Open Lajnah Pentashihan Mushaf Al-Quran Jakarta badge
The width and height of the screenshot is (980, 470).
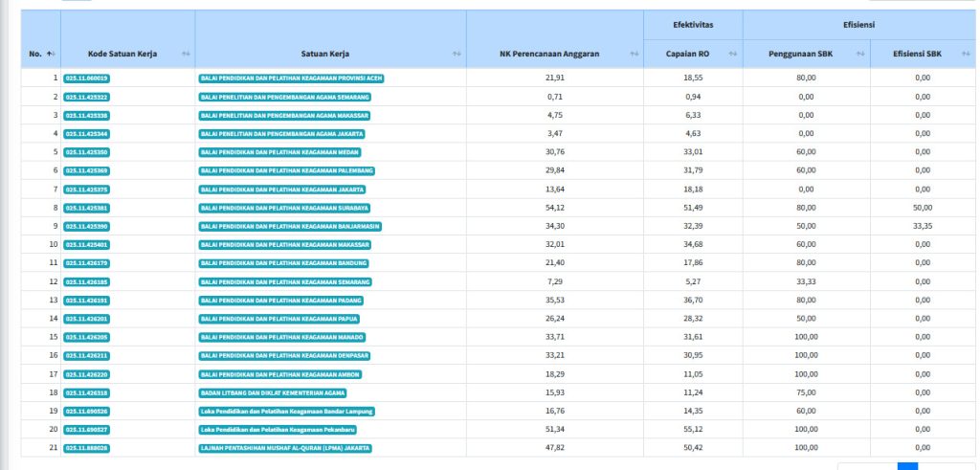coord(285,448)
